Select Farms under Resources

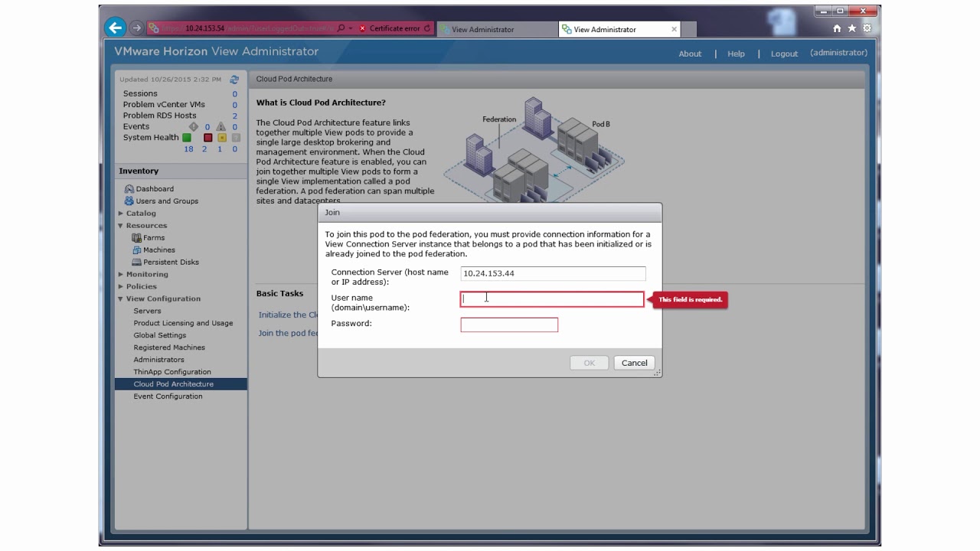tap(154, 238)
